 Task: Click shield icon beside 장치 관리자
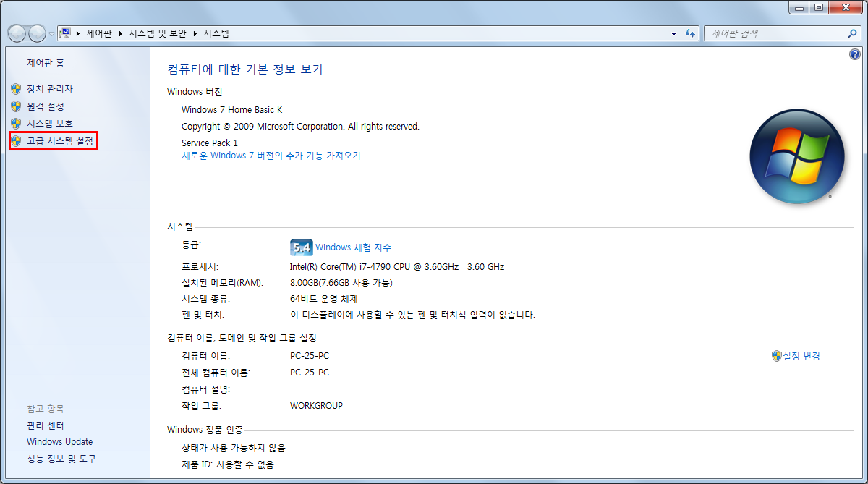[x=16, y=89]
